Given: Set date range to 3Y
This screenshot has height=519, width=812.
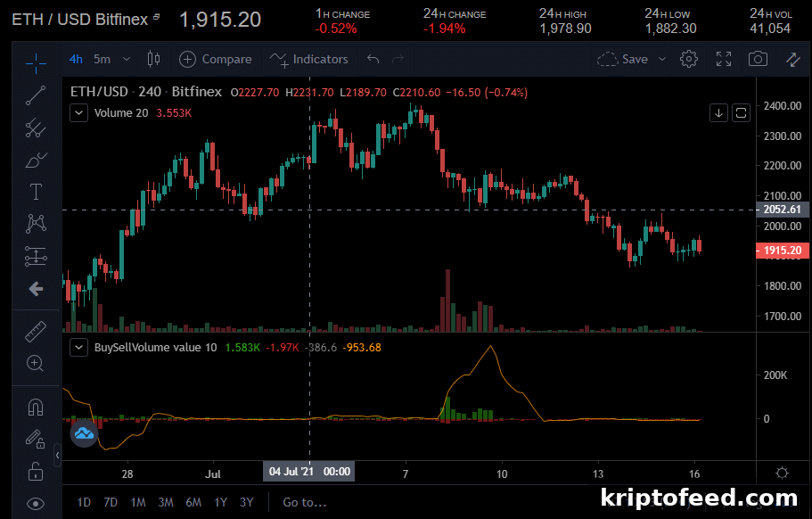Looking at the screenshot, I should [x=247, y=502].
